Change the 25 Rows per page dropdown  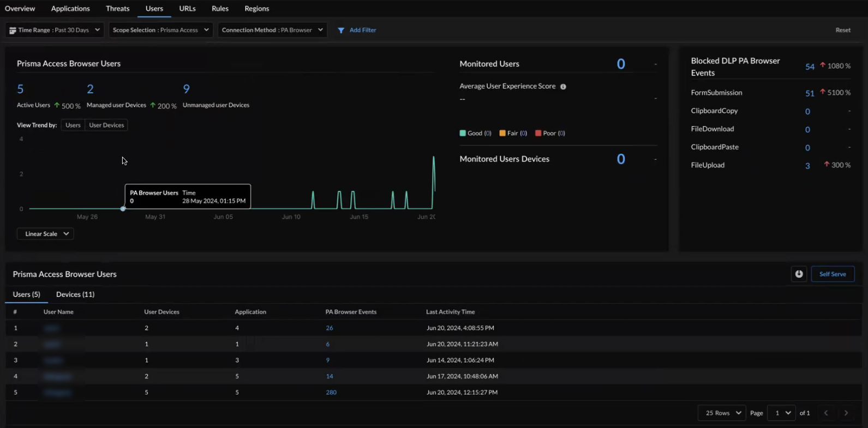[x=722, y=413]
